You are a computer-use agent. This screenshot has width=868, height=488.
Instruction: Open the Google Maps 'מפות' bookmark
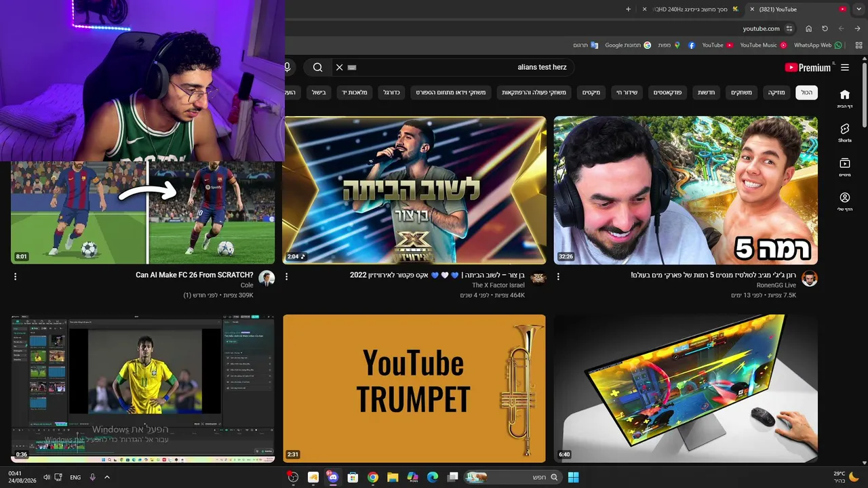669,45
